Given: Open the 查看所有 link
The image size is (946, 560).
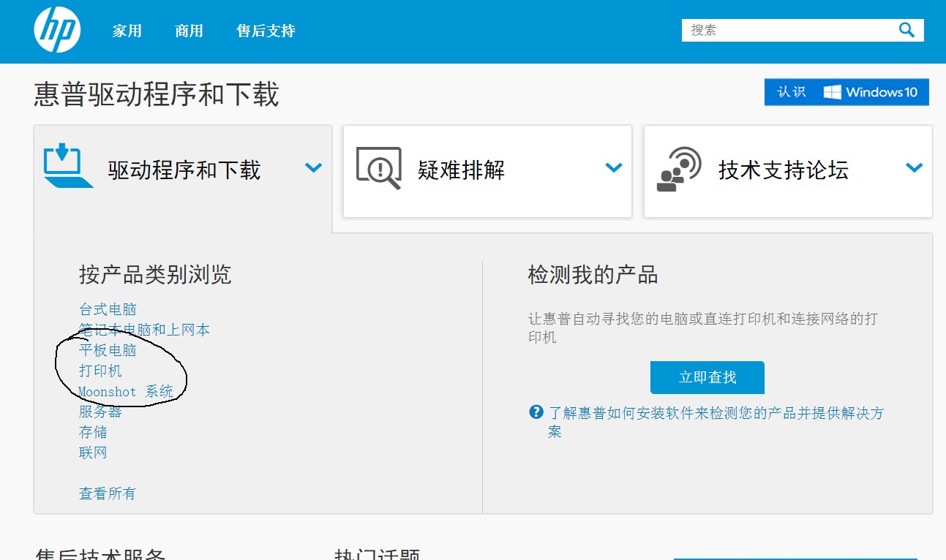Looking at the screenshot, I should pos(107,493).
